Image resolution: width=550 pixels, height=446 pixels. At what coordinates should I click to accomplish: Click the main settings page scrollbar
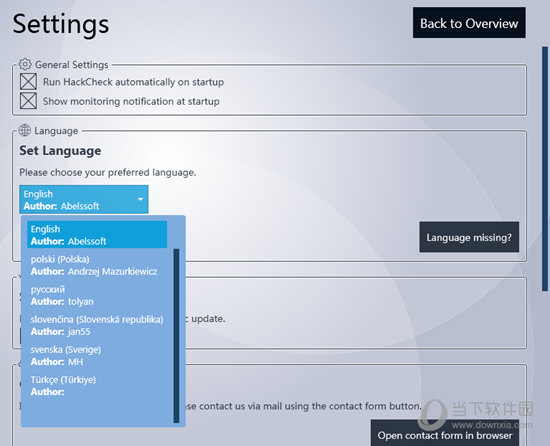(x=545, y=168)
